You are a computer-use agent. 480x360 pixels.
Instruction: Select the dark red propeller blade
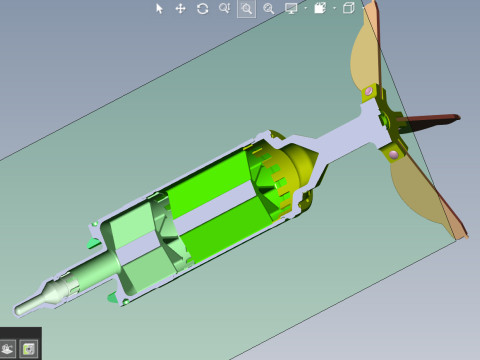coord(430,122)
